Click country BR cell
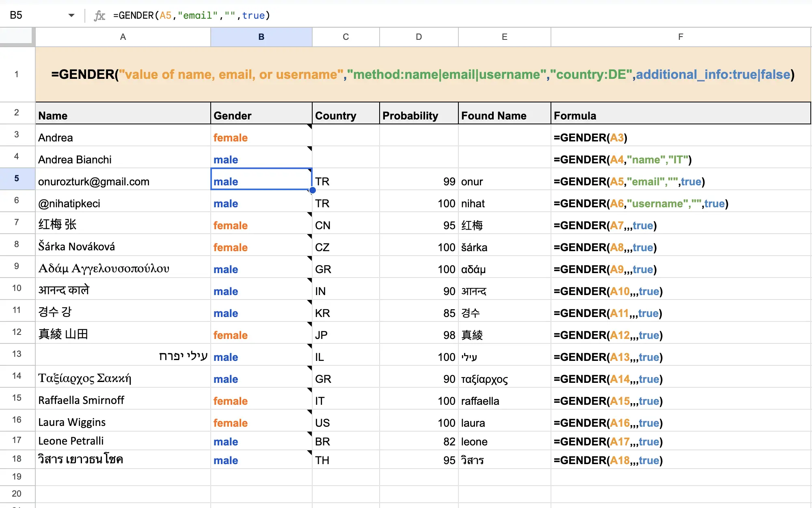The height and width of the screenshot is (508, 812). tap(346, 441)
